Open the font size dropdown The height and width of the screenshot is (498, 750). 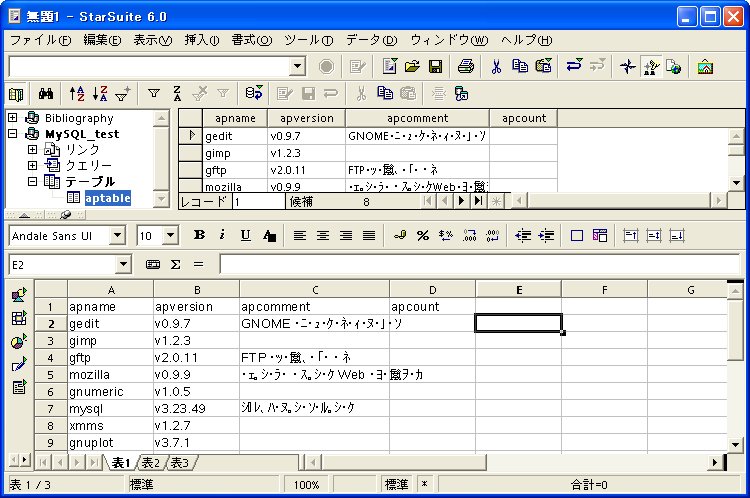(170, 235)
